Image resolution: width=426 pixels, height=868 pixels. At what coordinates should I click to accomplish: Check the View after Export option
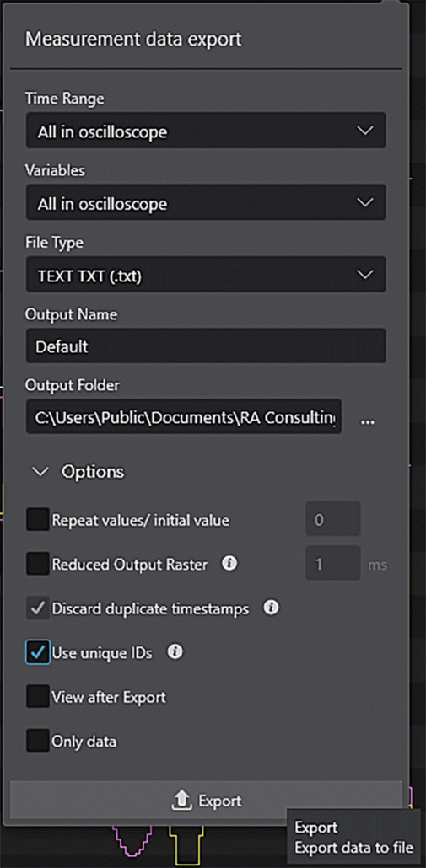pyautogui.click(x=38, y=696)
